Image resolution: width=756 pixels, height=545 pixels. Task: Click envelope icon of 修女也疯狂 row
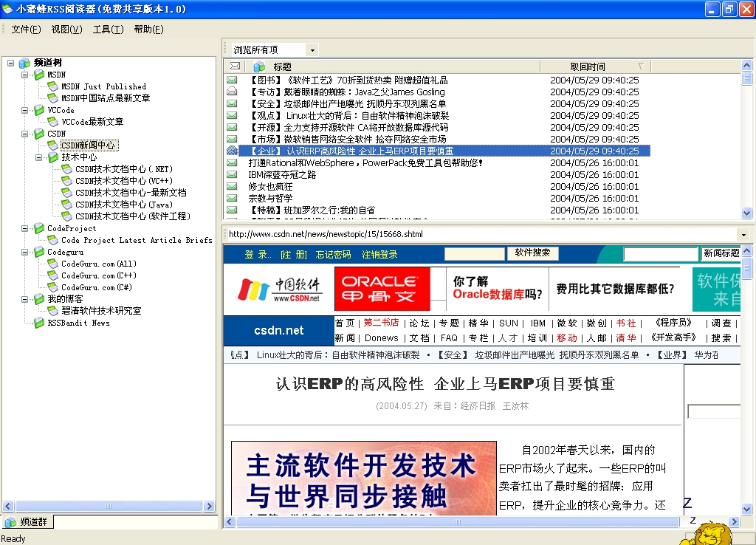pos(232,186)
